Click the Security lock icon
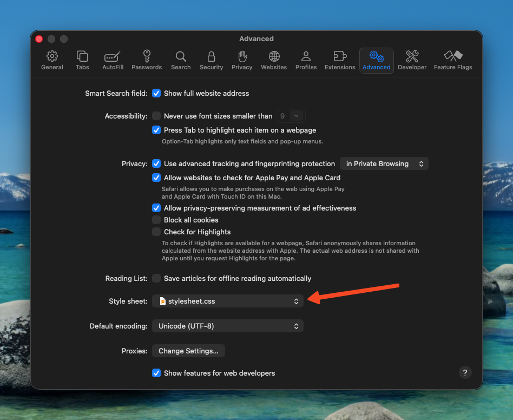This screenshot has height=420, width=513. coord(211,59)
